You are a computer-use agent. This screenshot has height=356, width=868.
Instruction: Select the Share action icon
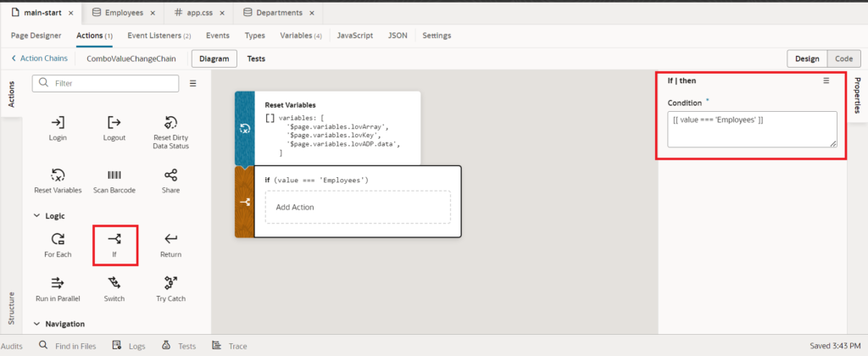pyautogui.click(x=170, y=181)
